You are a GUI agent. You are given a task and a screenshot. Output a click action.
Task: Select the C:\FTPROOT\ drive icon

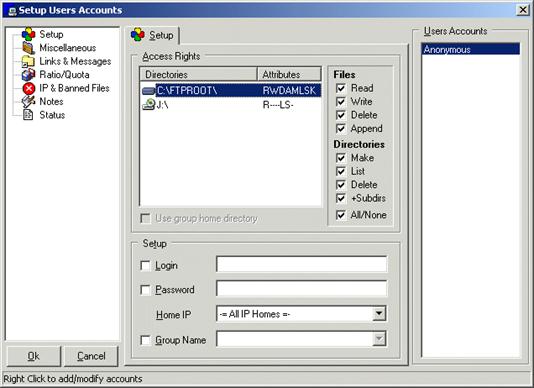click(148, 91)
